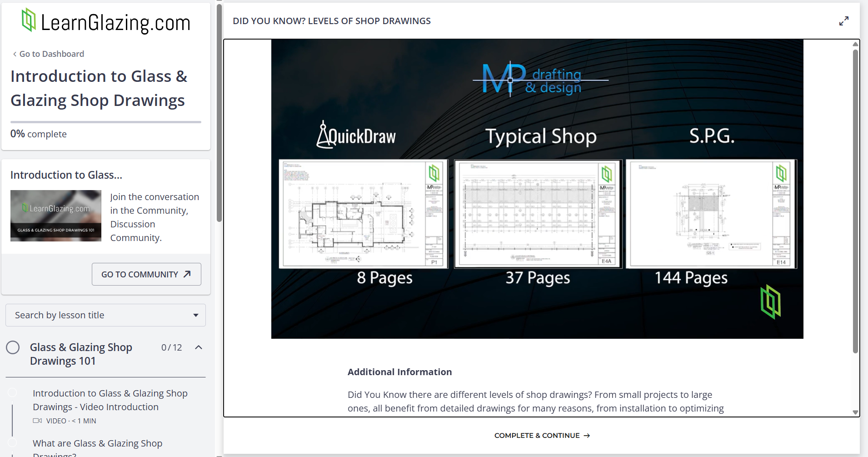Click the video camera icon under Video Introduction
This screenshot has width=868, height=457.
(37, 421)
